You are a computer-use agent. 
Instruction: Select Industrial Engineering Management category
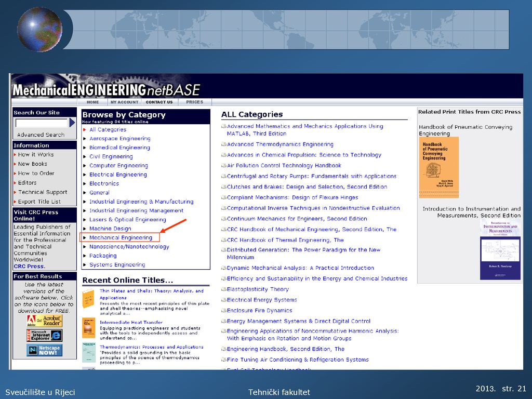(137, 211)
